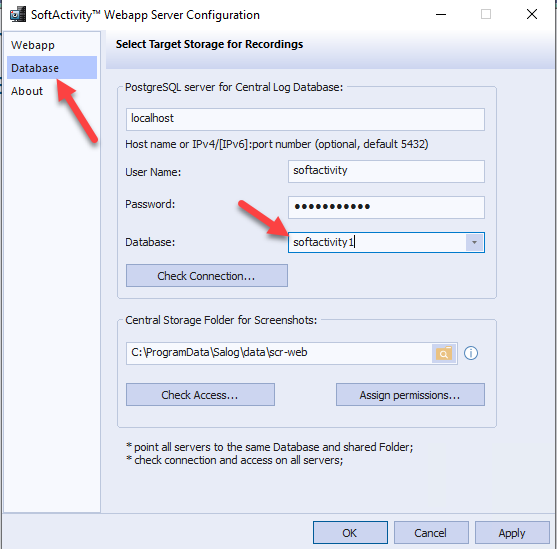Confirm settings with the OK button

350,533
